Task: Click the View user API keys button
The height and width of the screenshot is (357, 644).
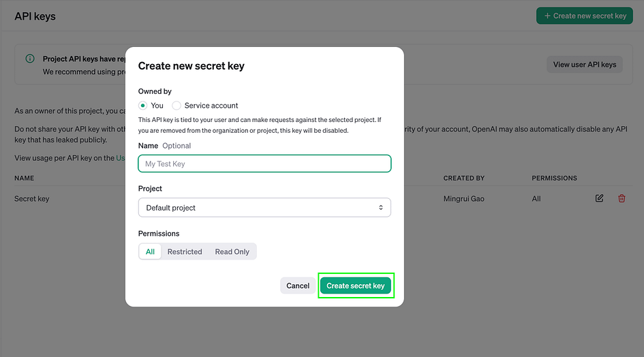Action: pos(585,65)
